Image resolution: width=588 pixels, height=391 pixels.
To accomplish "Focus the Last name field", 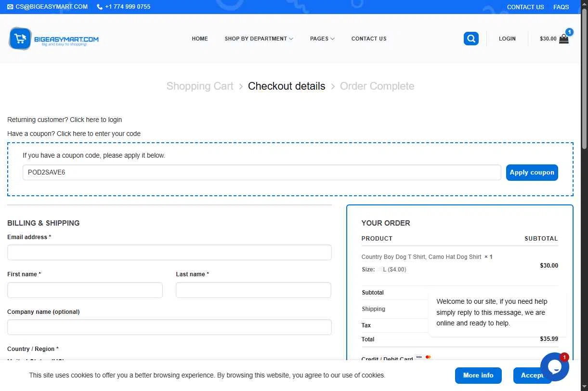I will click(x=253, y=290).
